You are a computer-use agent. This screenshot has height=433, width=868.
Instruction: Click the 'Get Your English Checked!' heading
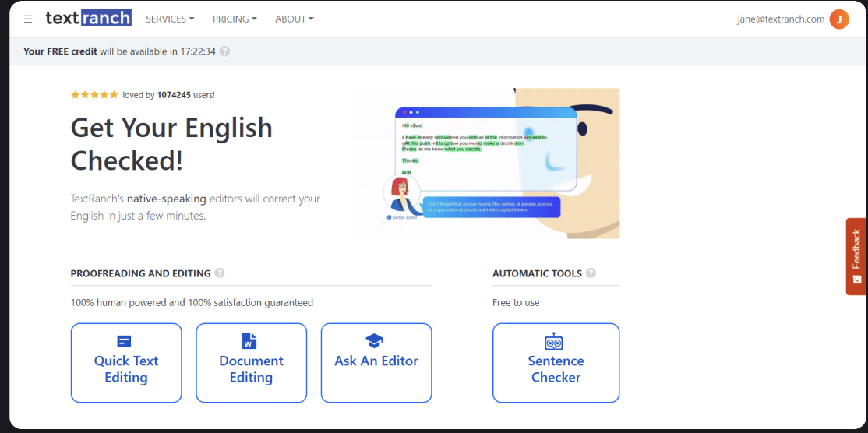pos(171,144)
